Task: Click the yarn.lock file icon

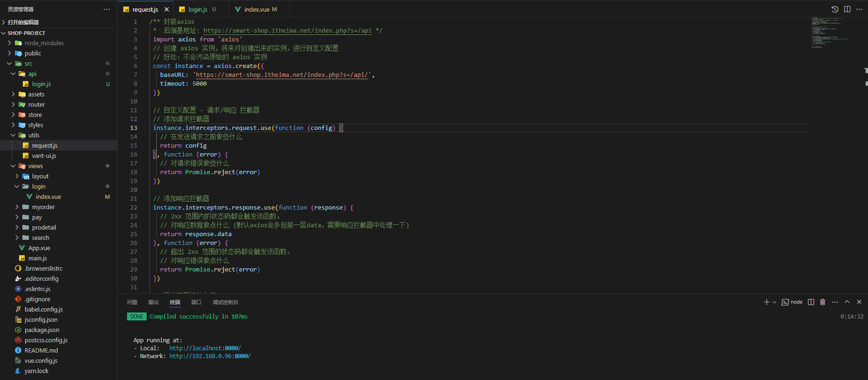Action: (x=18, y=371)
